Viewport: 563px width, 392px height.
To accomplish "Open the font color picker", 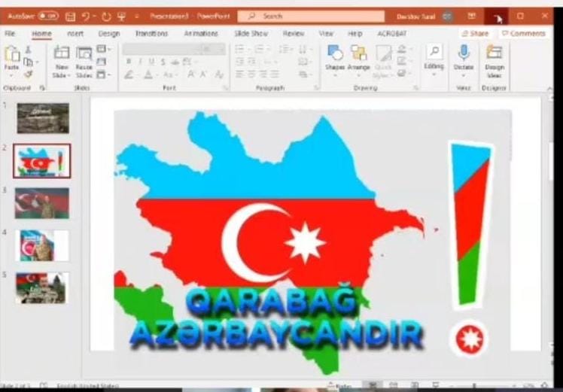I will coord(148,74).
